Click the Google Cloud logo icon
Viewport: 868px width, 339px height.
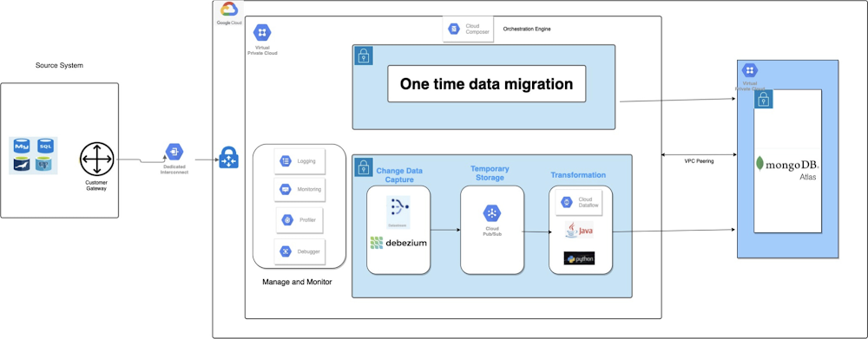tap(228, 9)
